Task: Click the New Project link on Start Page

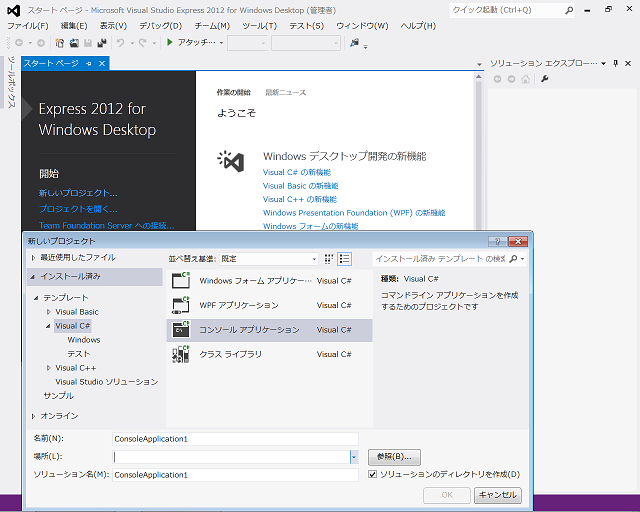Action: (x=78, y=193)
